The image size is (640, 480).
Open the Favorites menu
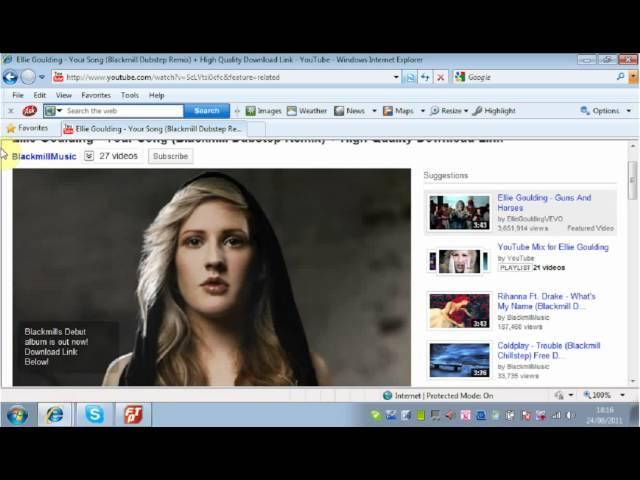coord(96,95)
